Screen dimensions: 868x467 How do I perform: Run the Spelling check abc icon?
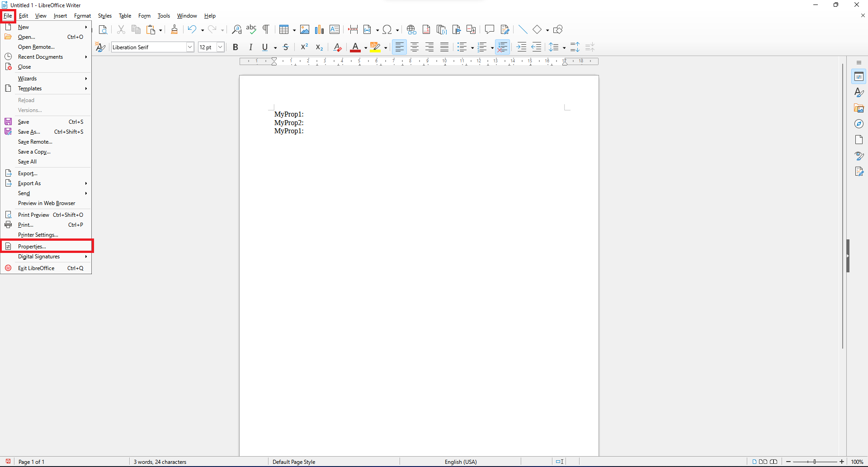(x=251, y=30)
